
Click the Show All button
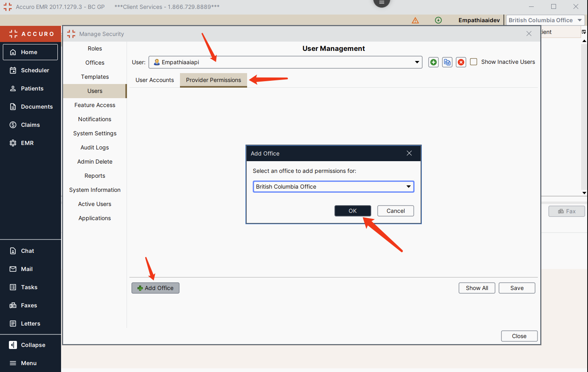tap(477, 288)
